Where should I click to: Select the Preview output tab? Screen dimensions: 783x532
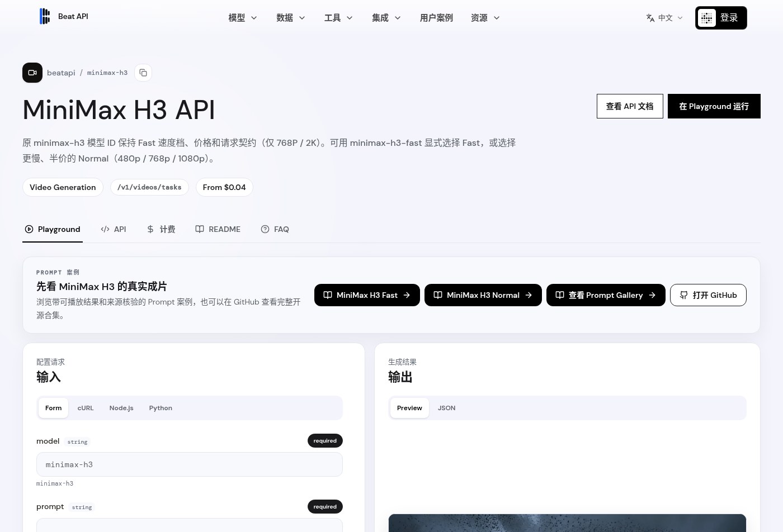coord(409,408)
